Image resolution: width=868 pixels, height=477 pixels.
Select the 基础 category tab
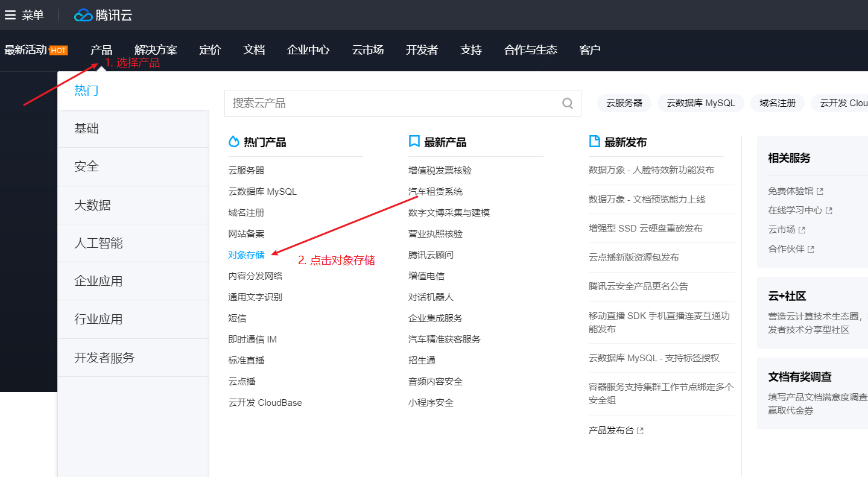coord(133,128)
